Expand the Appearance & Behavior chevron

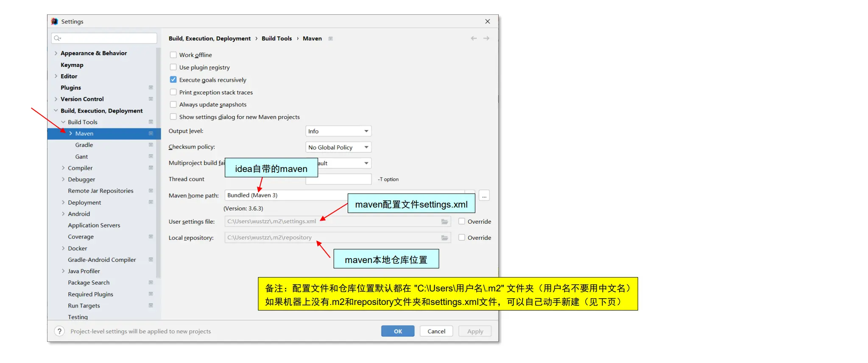click(56, 53)
